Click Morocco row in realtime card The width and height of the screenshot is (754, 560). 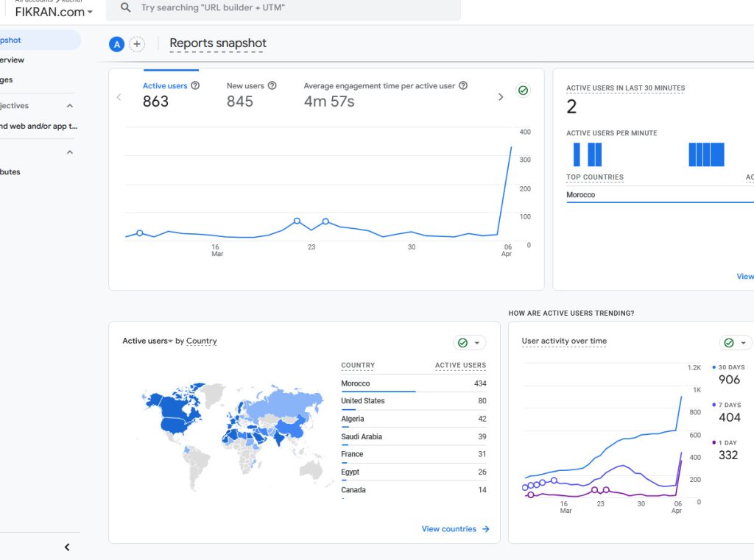tap(660, 195)
